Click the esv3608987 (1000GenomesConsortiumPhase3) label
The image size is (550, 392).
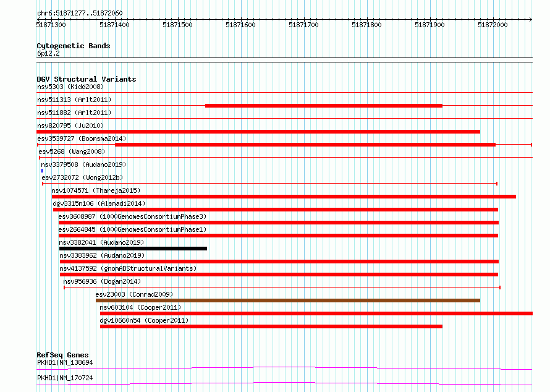132,216
